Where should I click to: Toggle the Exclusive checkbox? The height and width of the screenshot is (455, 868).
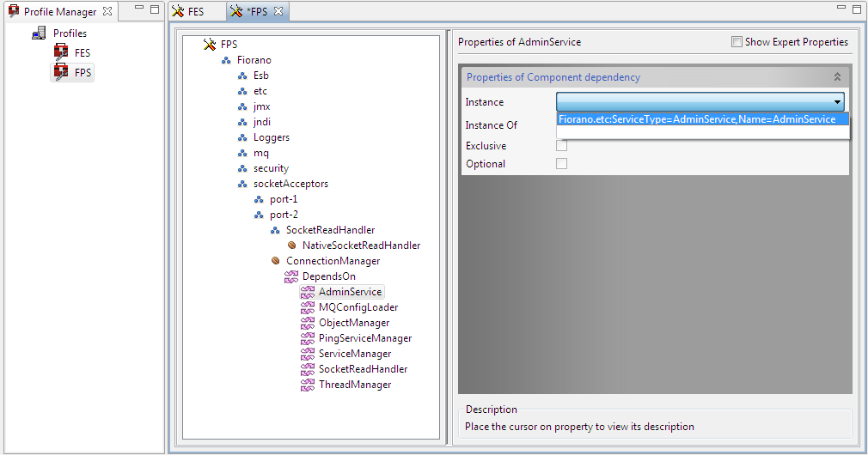562,146
